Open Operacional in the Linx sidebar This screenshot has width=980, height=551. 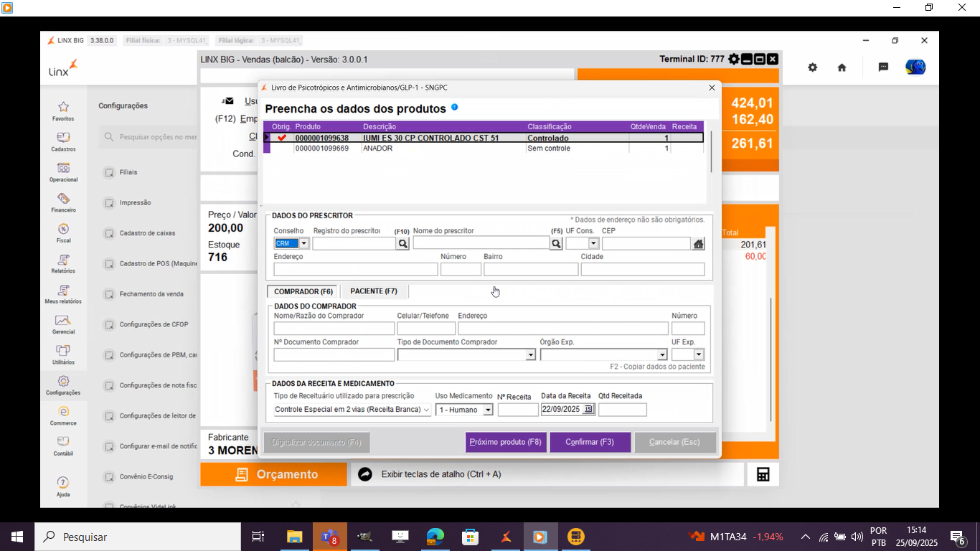pos(63,172)
